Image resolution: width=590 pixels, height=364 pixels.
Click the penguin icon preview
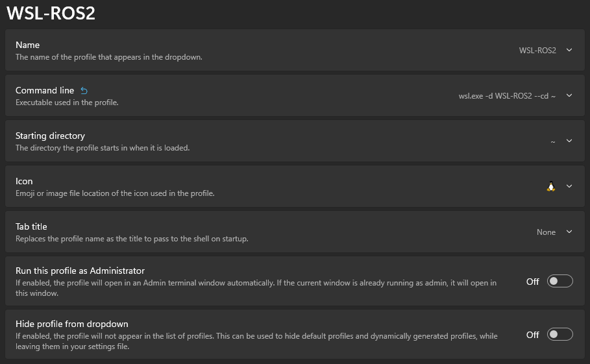click(551, 186)
